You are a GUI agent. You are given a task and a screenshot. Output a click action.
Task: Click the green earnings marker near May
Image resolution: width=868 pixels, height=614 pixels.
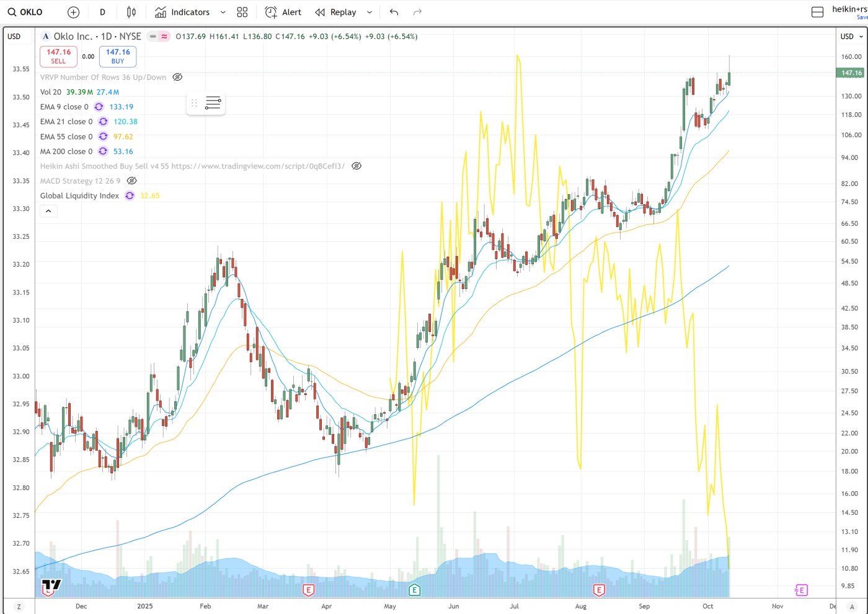(414, 590)
